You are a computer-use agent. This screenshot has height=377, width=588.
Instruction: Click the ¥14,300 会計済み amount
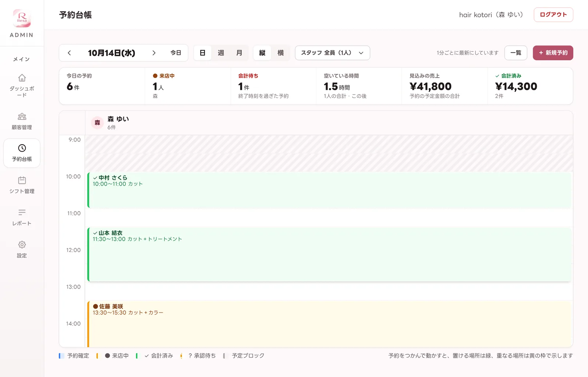(x=516, y=86)
